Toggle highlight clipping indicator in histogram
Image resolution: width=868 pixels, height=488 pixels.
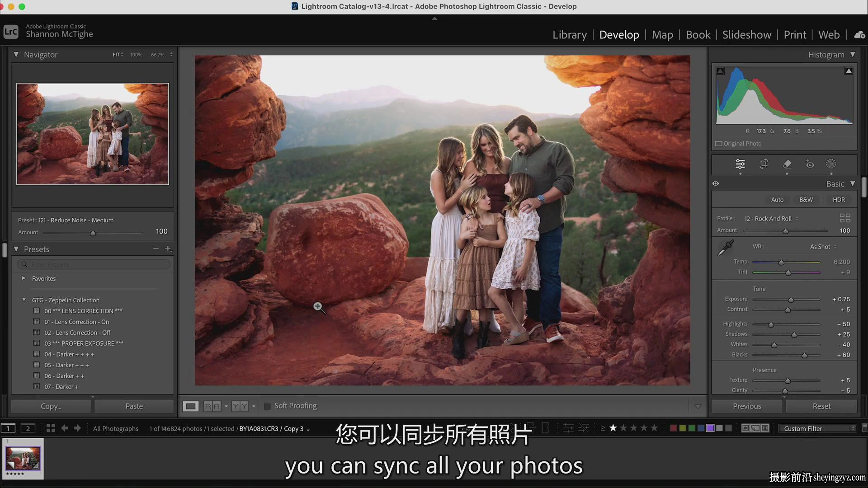pyautogui.click(x=849, y=71)
